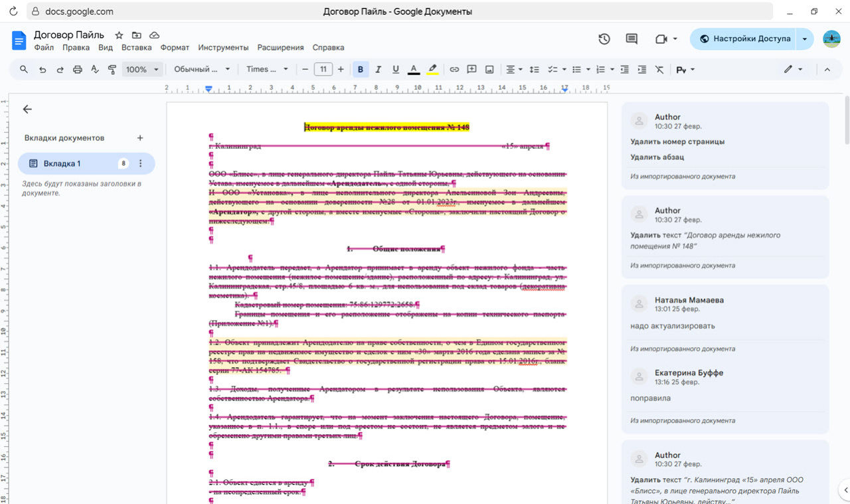
Task: Add a comment from toolbar
Action: pyautogui.click(x=471, y=69)
